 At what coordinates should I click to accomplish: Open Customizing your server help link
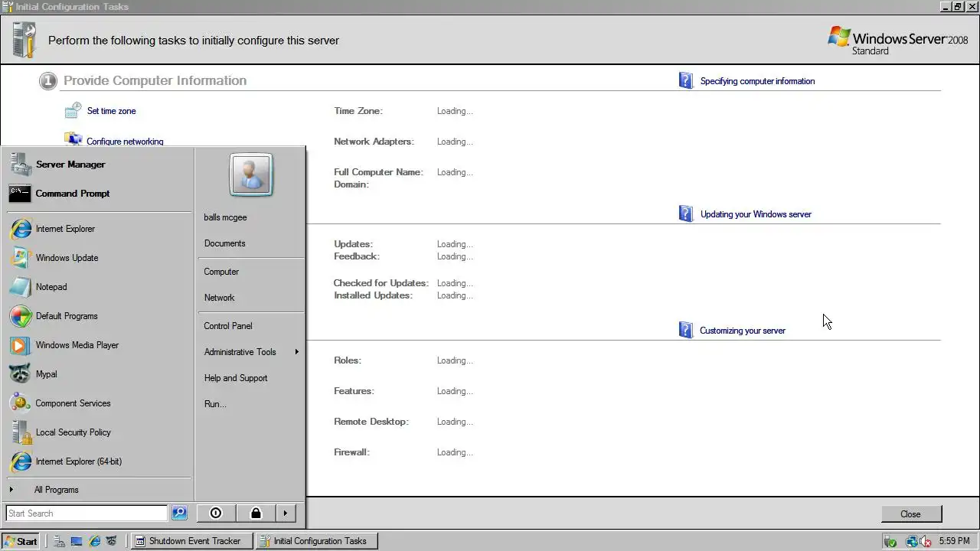[x=743, y=331]
